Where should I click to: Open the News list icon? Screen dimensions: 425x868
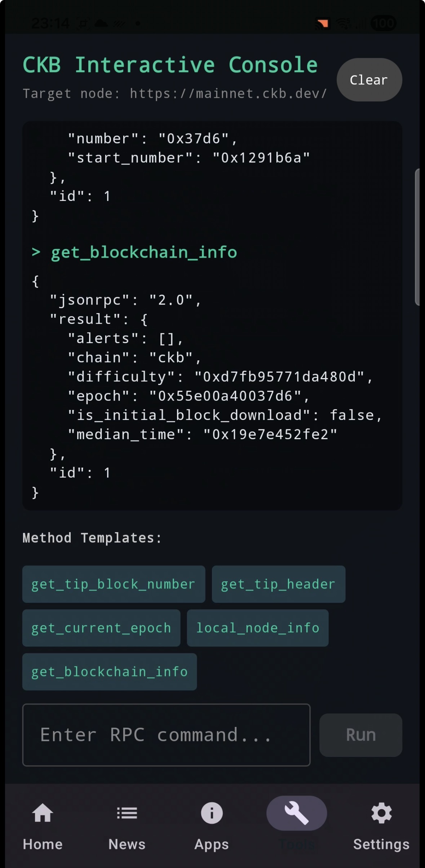click(x=127, y=813)
